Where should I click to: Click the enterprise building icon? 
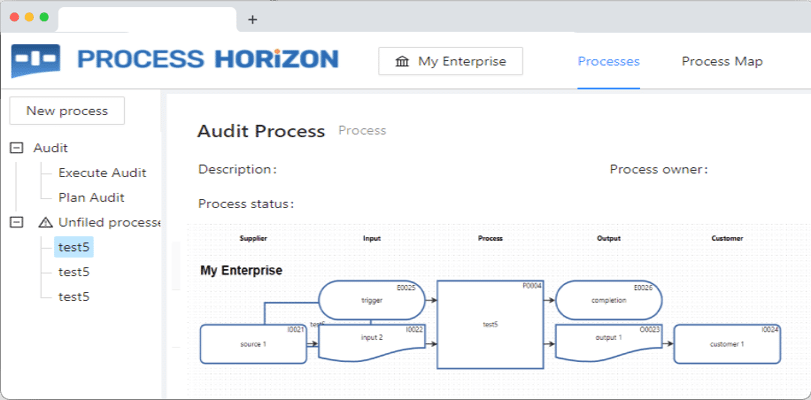click(402, 62)
